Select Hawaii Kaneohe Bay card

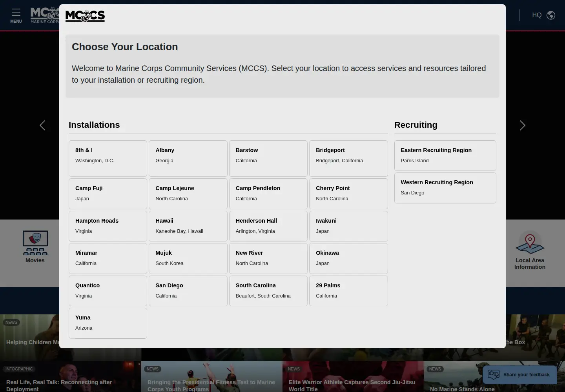[x=188, y=226]
